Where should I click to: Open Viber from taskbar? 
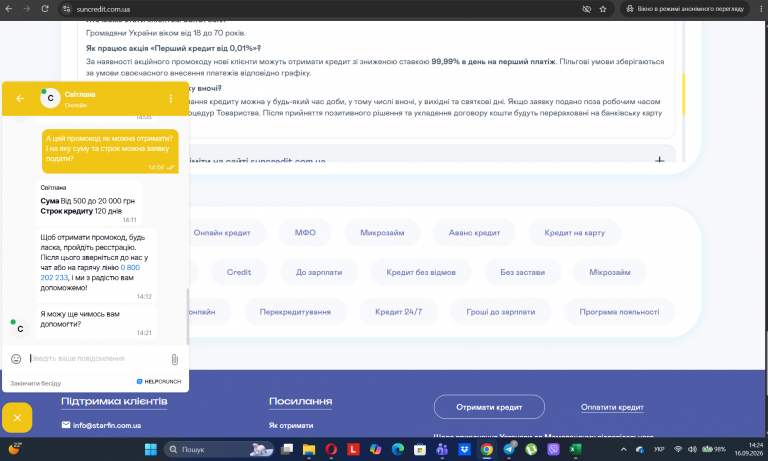[x=553, y=449]
